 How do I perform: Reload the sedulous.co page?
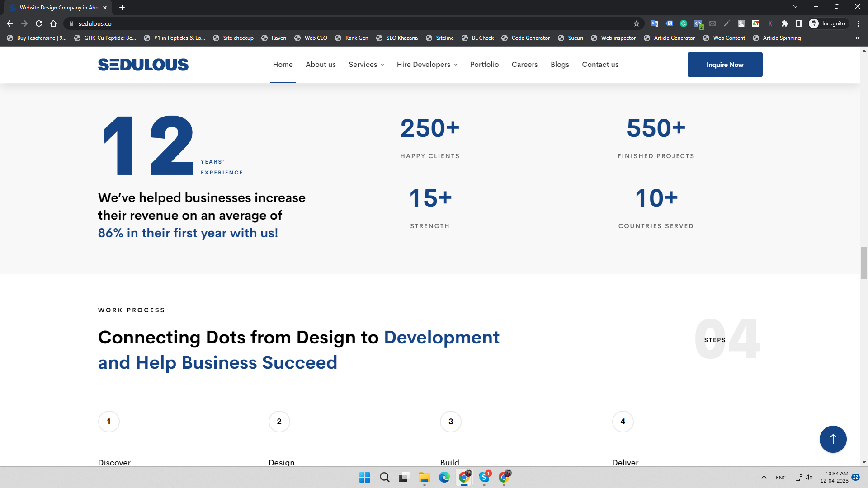pos(39,23)
